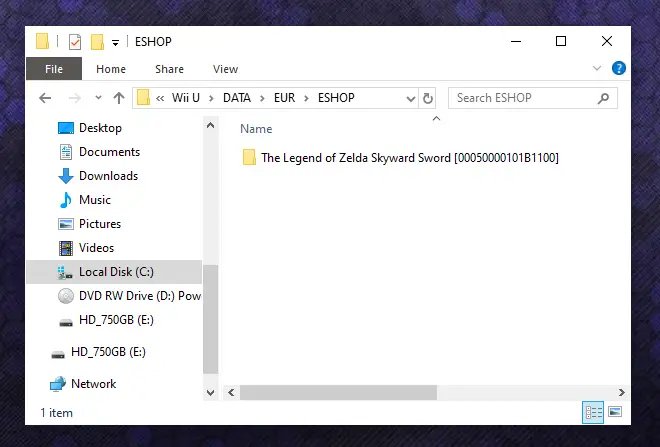This screenshot has height=447, width=660.
Task: Click the folder icon in address bar
Action: point(143,98)
